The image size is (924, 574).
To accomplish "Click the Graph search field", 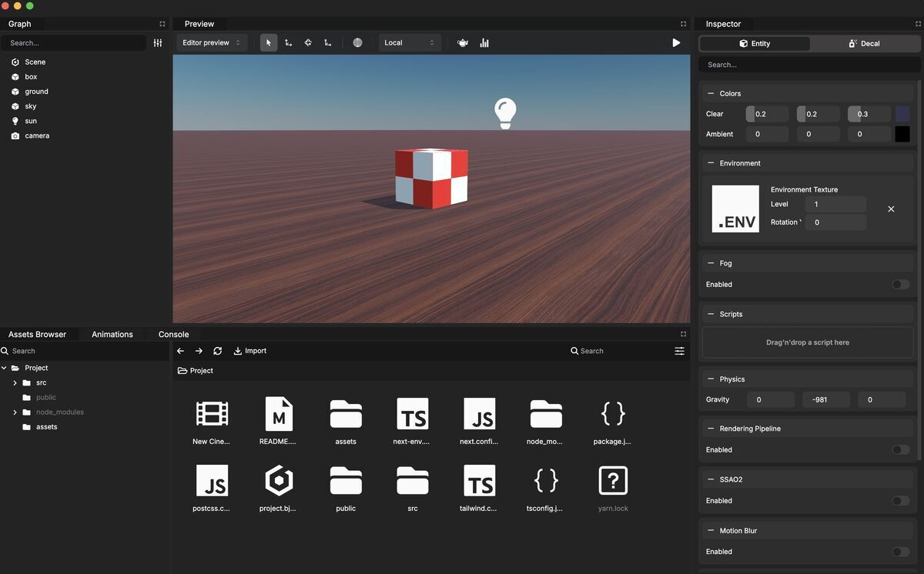I will pyautogui.click(x=74, y=43).
